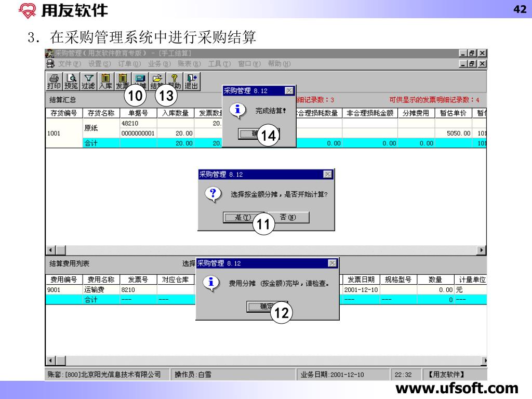Click 确定 in the 完成结算 dialog
Screen dimensions: 532x399
[x=259, y=134]
